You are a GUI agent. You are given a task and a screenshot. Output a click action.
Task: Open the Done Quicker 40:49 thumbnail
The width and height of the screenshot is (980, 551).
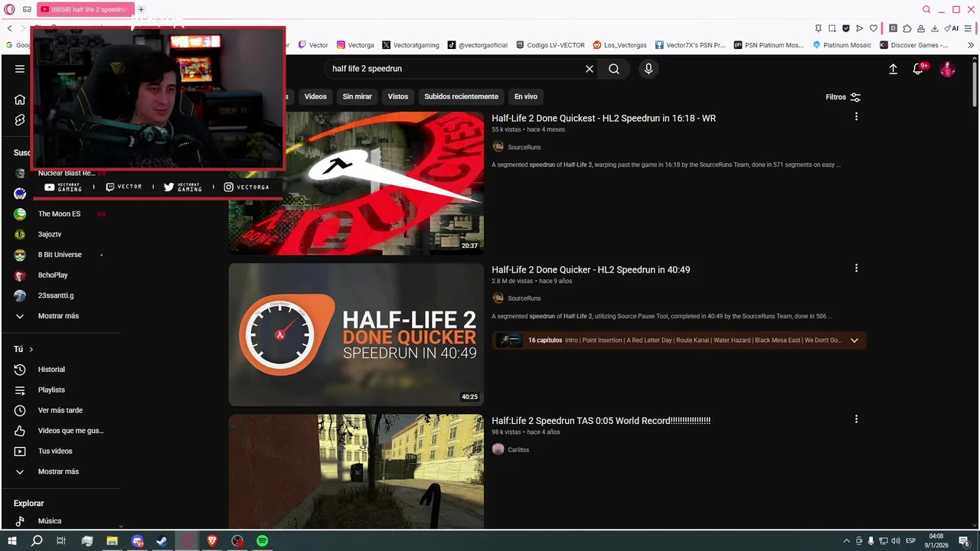356,334
